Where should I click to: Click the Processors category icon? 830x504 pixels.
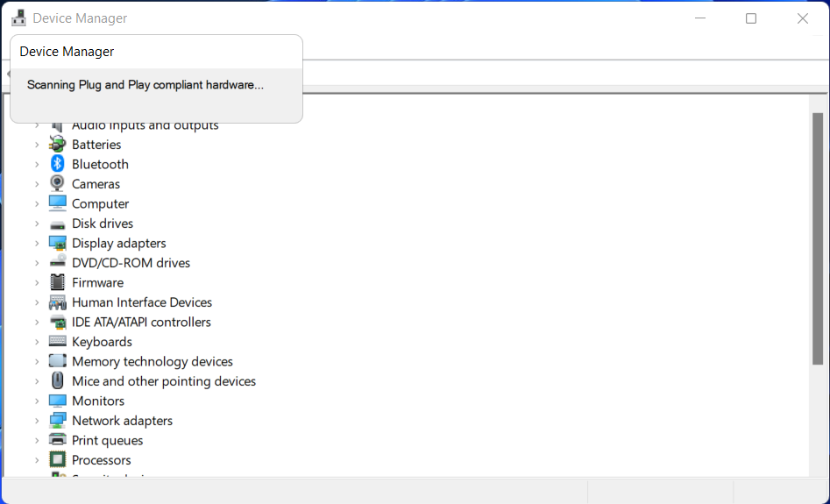click(x=58, y=460)
